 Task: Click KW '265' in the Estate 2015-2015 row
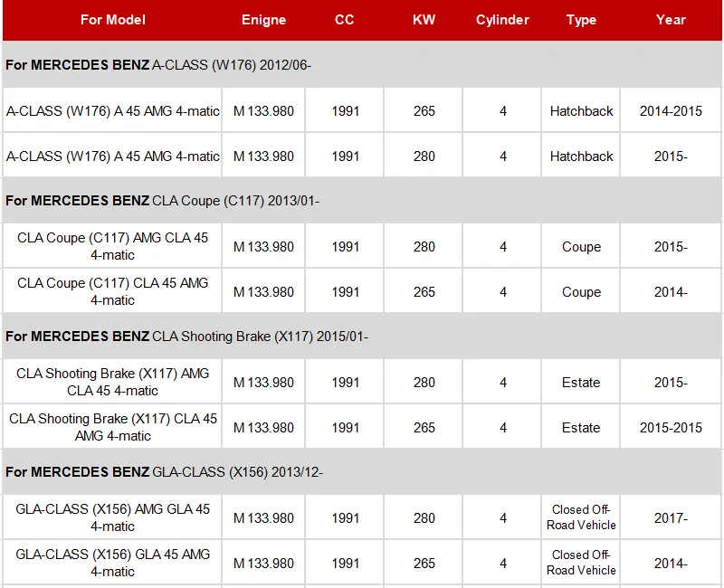click(x=424, y=427)
